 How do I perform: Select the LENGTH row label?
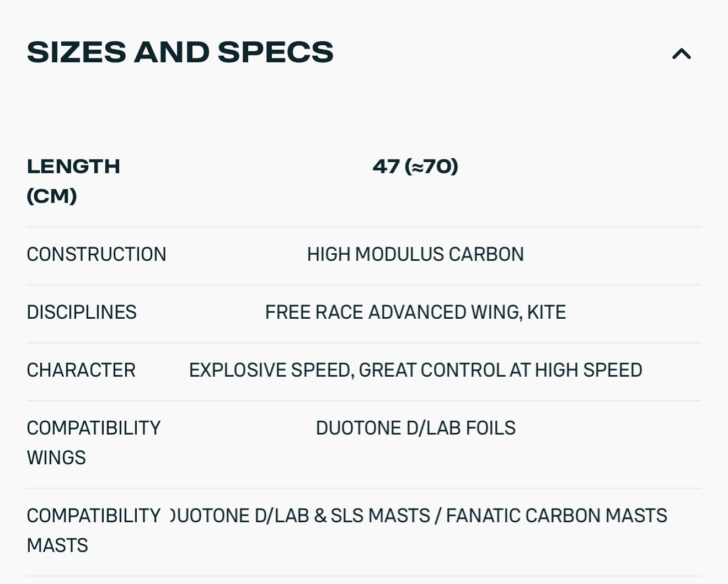73,167
